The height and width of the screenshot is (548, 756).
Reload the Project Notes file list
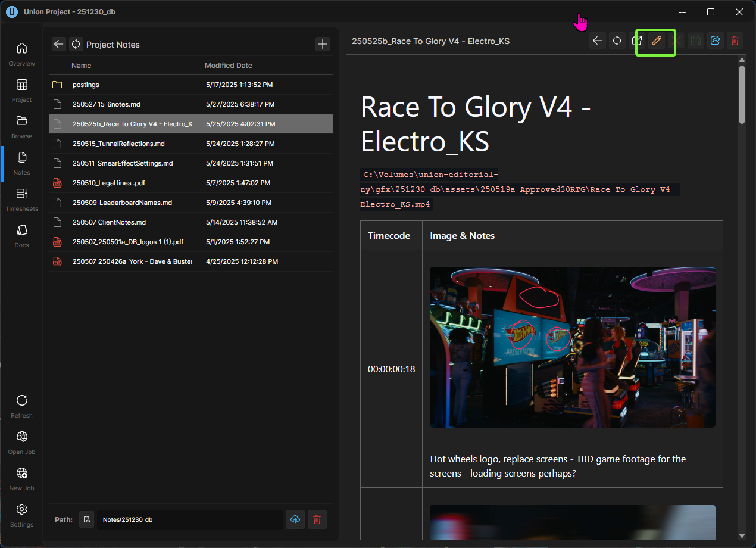tap(76, 44)
